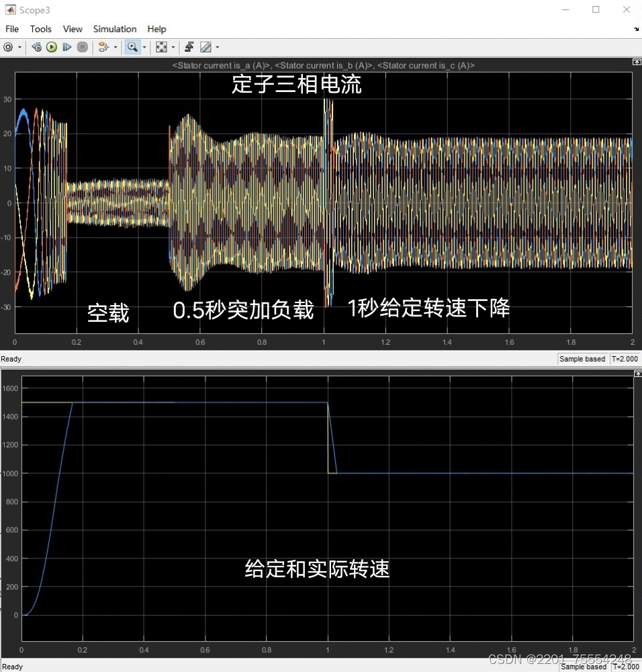Open the Simulation menu
The image size is (642, 672).
point(115,29)
